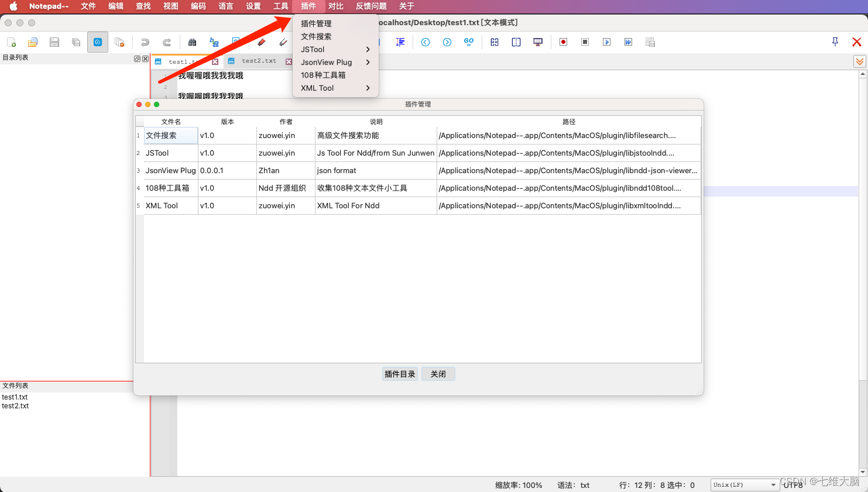Click the save all files icon
The image size is (868, 492).
pos(76,42)
